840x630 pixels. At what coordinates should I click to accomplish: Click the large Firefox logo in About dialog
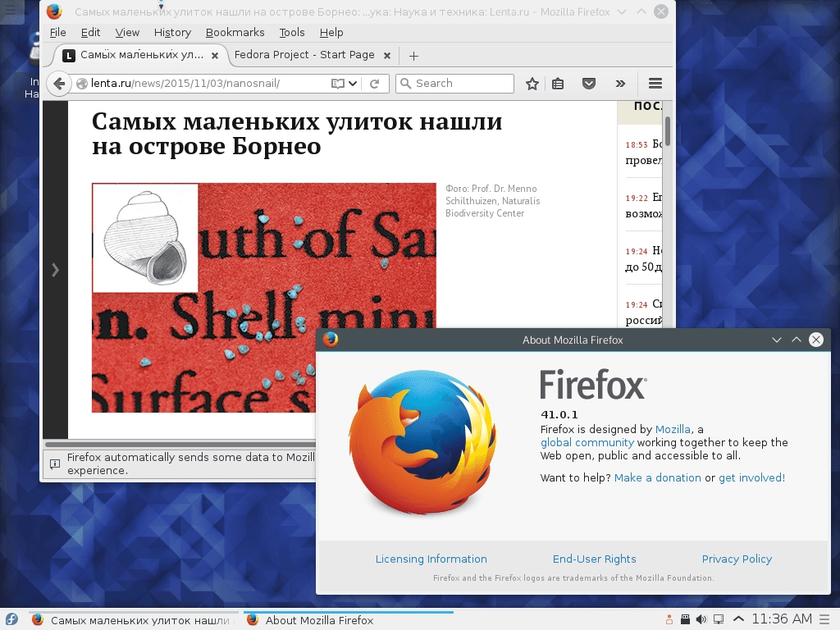click(423, 441)
